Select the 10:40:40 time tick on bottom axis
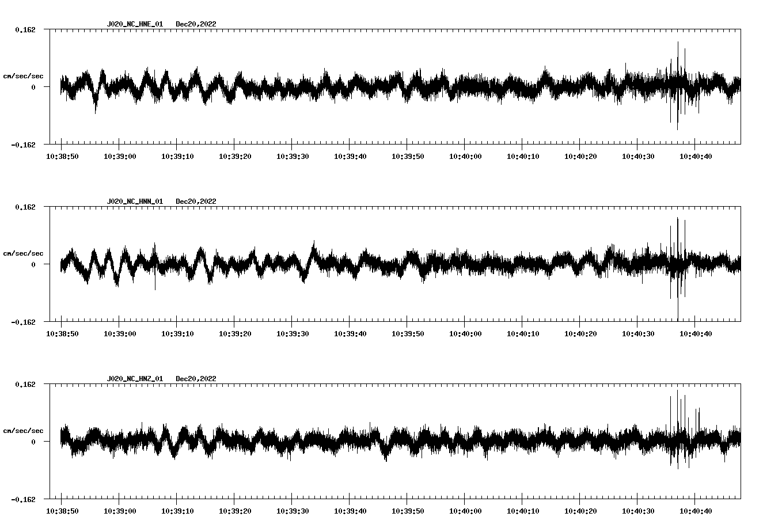The width and height of the screenshot is (782, 532). pos(697,510)
